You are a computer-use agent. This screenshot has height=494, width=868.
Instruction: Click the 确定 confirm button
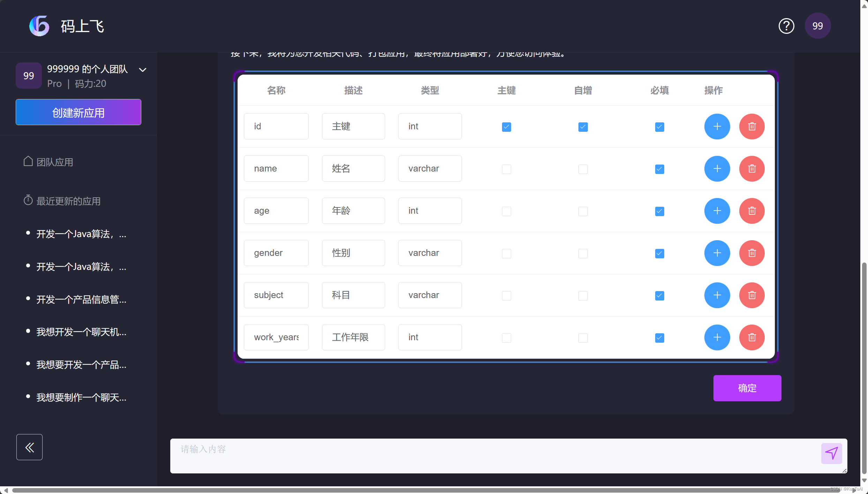[x=747, y=388]
